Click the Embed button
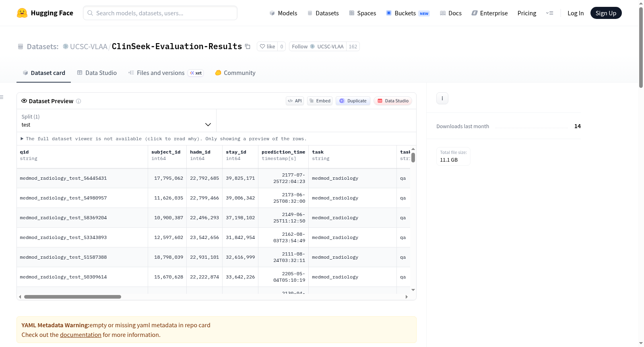 [x=320, y=101]
